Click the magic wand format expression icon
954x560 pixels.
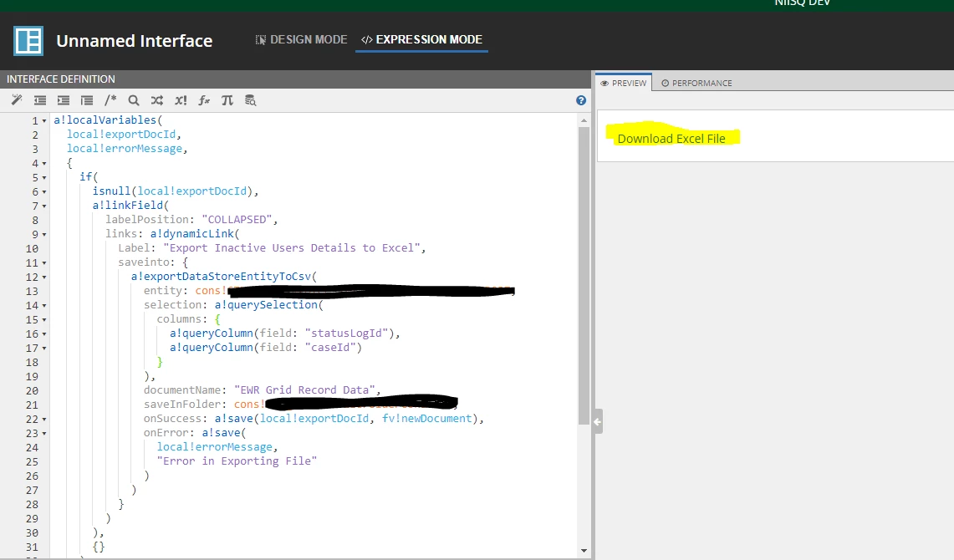pos(17,100)
